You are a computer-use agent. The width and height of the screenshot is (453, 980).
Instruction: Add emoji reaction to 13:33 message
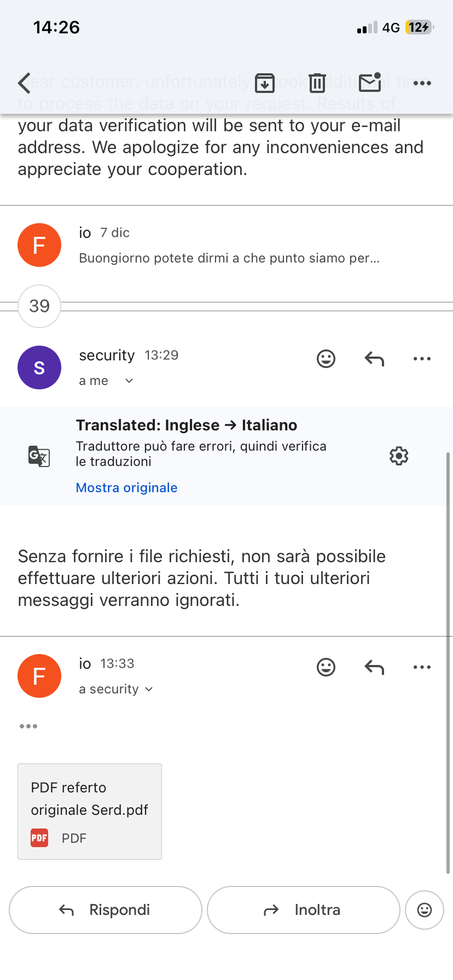point(326,667)
